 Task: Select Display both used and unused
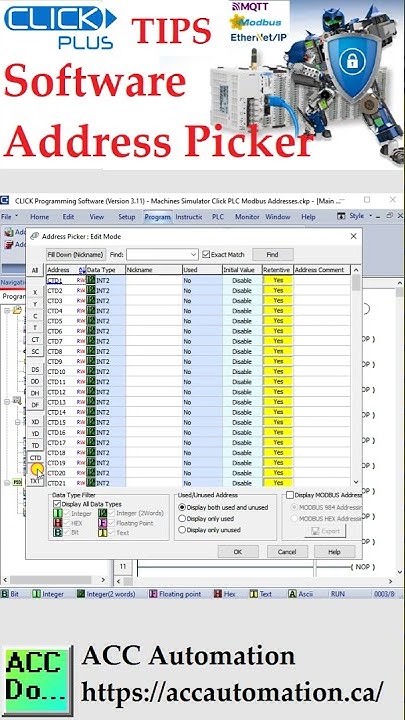tap(182, 507)
